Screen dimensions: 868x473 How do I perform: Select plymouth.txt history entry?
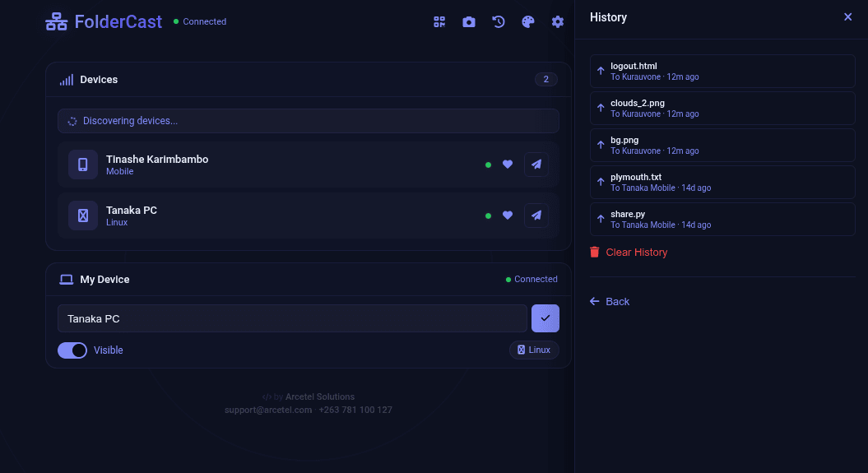(722, 182)
